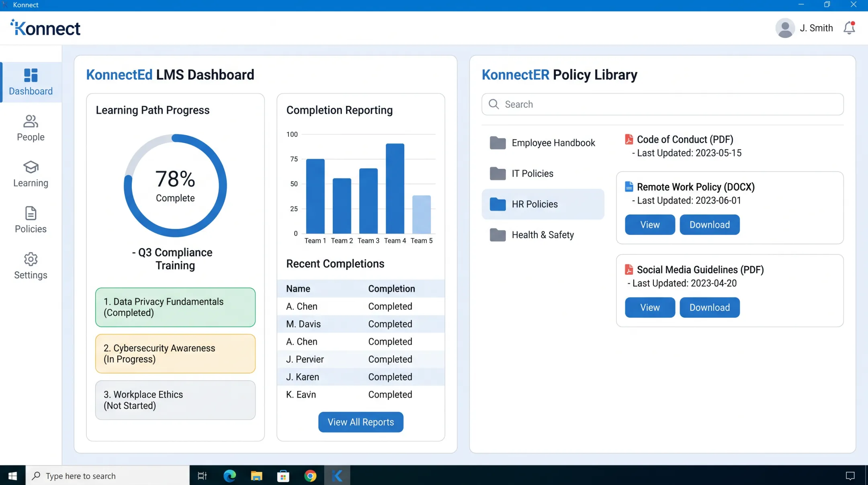Screen dimensions: 868x485
Task: Click Last Updated: 2023-05-15 text
Action: 689,153
